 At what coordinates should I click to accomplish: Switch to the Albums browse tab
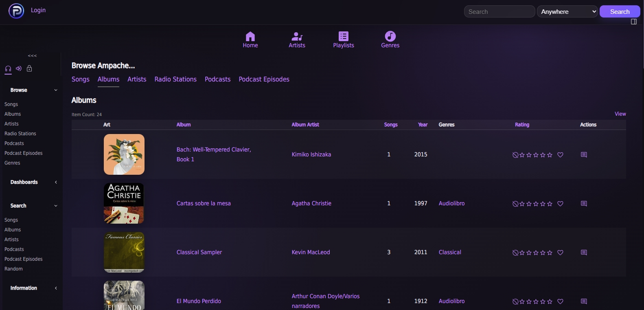108,79
